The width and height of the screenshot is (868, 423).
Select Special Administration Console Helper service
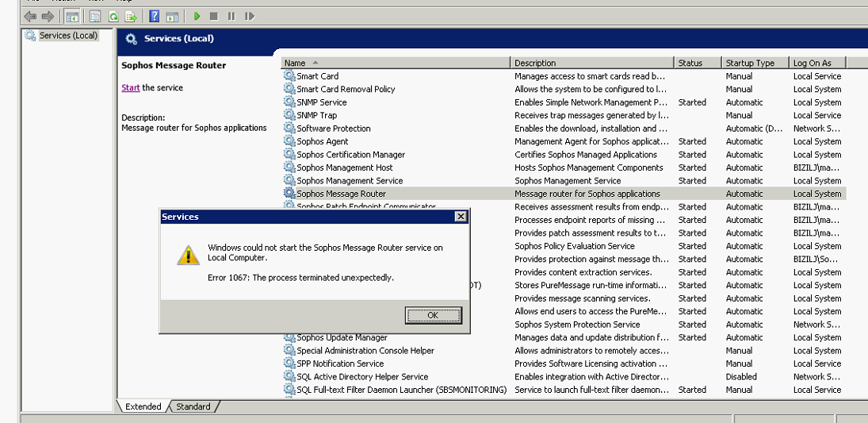pos(365,350)
